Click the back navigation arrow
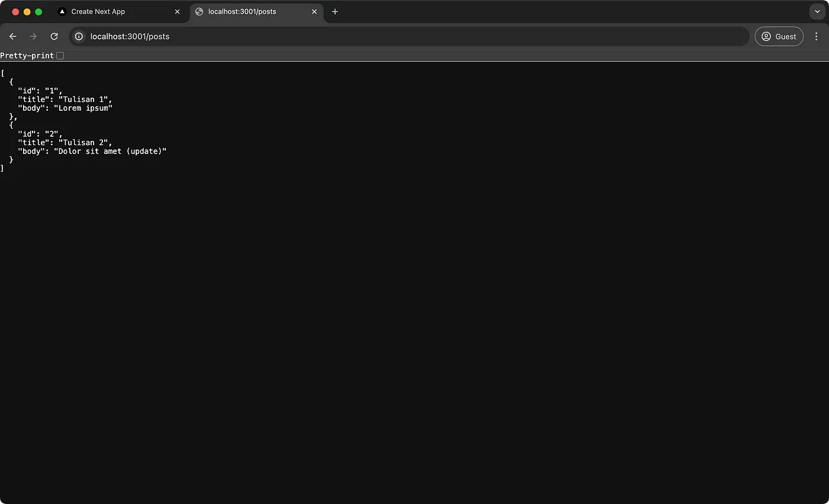The image size is (829, 504). (x=12, y=36)
